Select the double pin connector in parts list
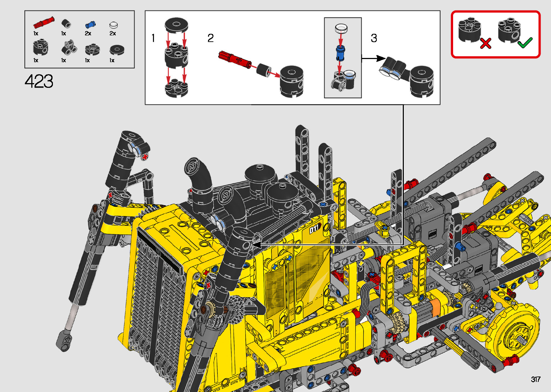Image resolution: width=551 pixels, height=392 pixels. point(68,48)
